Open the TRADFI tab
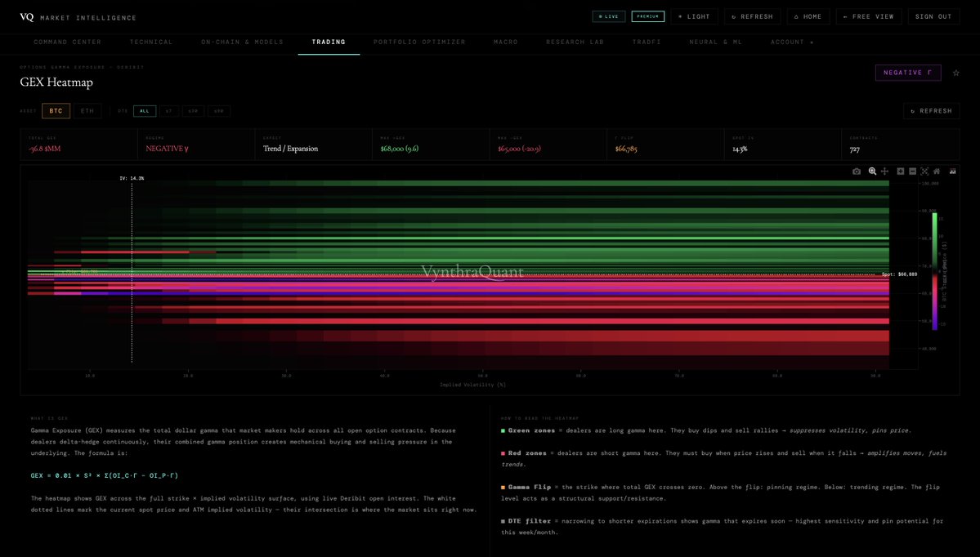Image resolution: width=980 pixels, height=557 pixels. click(x=647, y=42)
